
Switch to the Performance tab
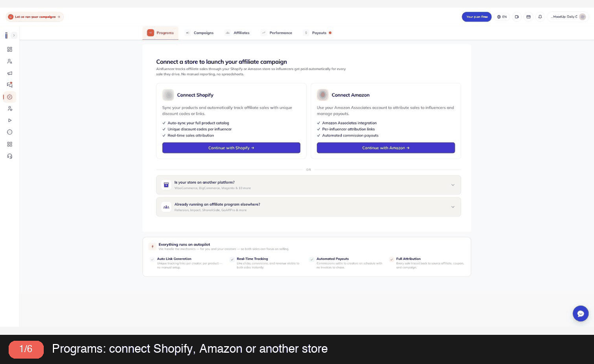[x=276, y=33]
